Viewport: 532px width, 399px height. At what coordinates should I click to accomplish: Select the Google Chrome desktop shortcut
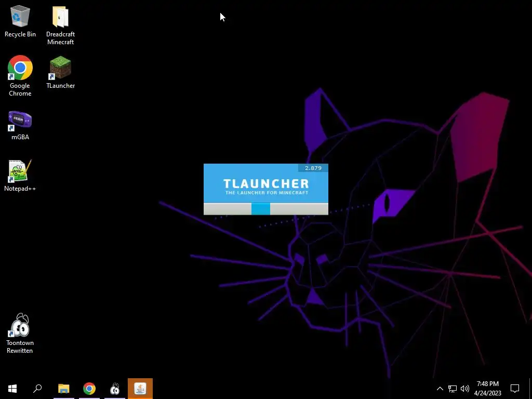point(20,76)
